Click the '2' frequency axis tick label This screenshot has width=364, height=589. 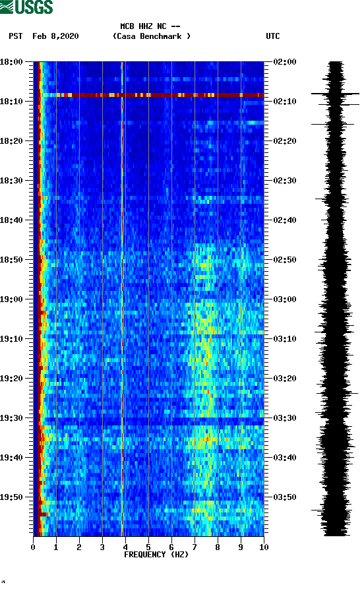(x=79, y=547)
